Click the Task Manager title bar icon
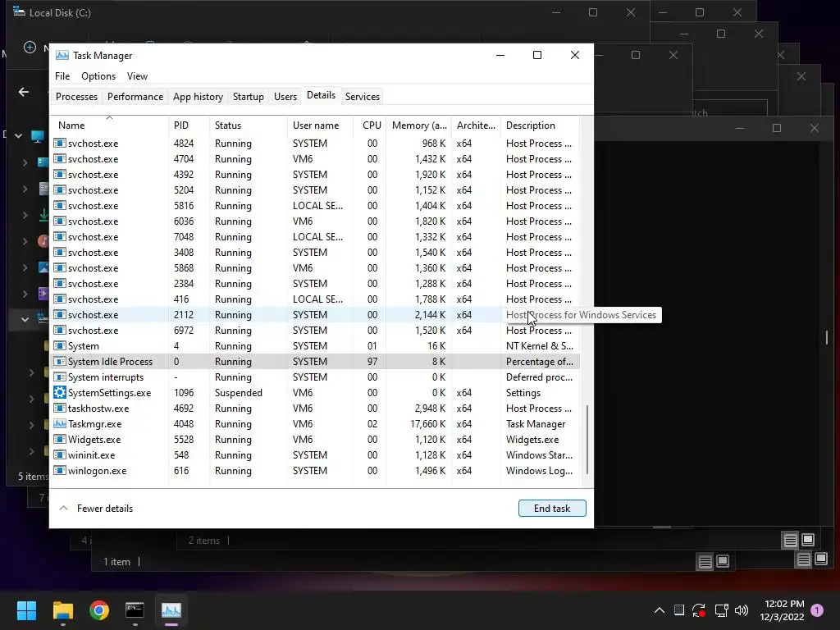 coord(62,55)
